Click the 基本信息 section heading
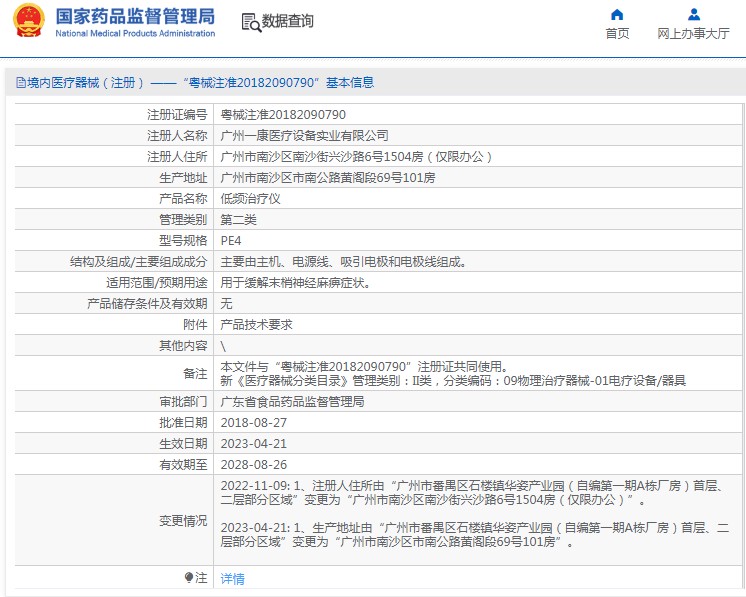 coord(350,83)
